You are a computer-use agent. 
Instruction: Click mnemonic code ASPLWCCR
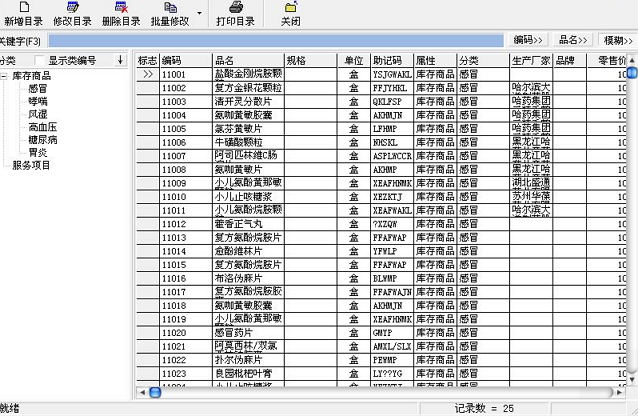pos(392,156)
